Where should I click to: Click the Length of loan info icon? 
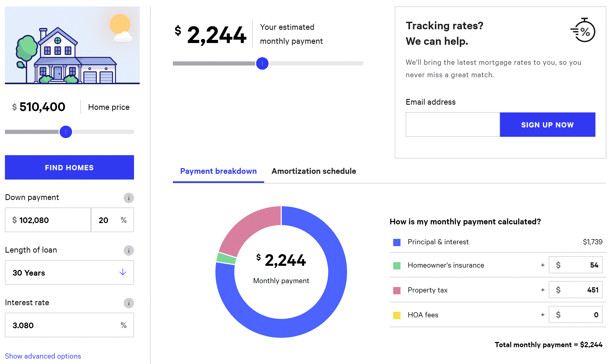(x=129, y=251)
